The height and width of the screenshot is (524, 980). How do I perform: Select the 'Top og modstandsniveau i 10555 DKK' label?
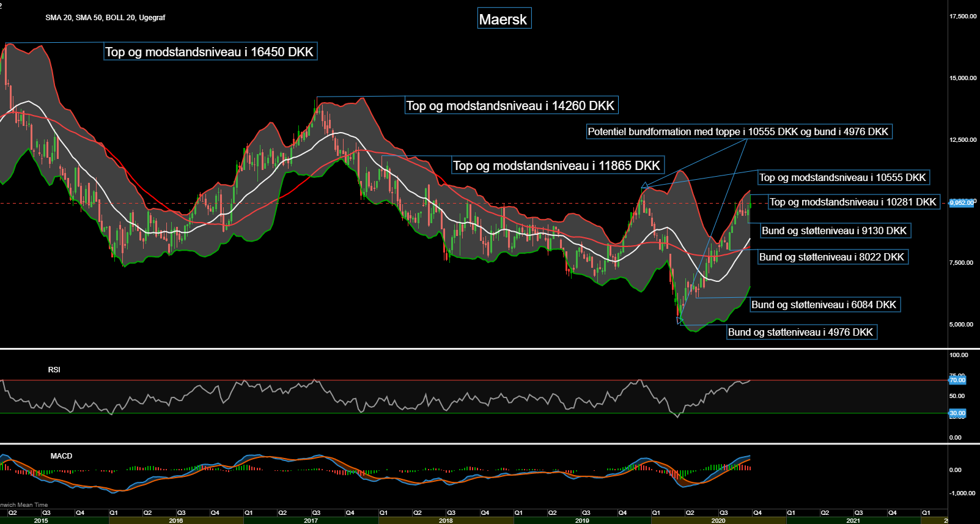pos(844,177)
